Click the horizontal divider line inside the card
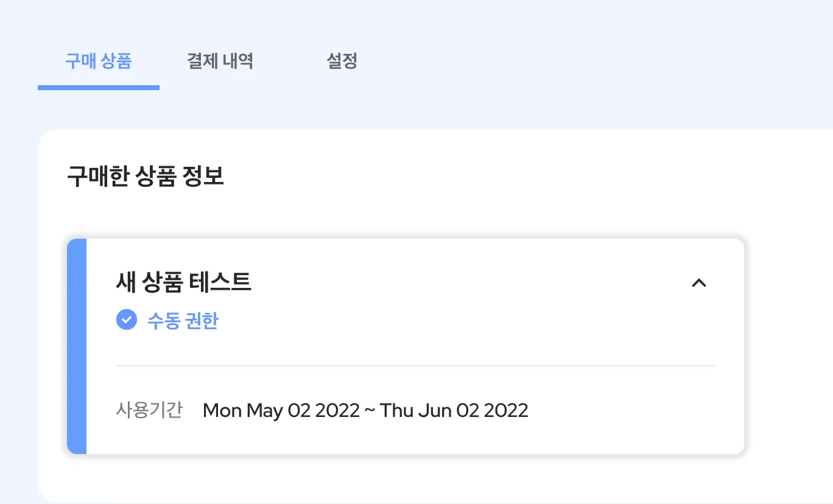Image resolution: width=833 pixels, height=504 pixels. click(414, 366)
